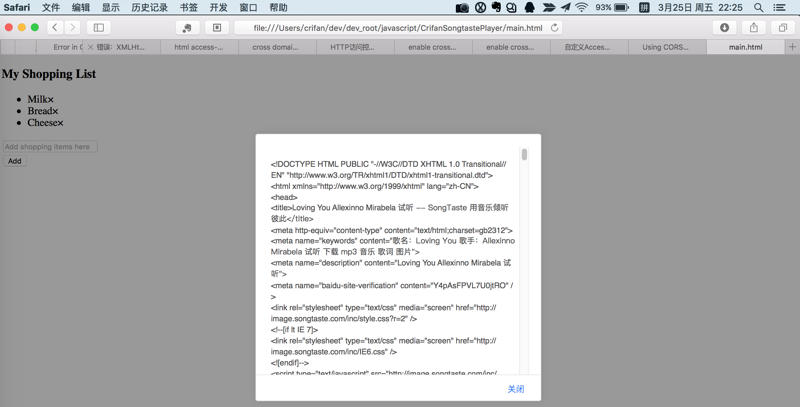Open the 开发 menu
800x407 pixels.
[x=218, y=7]
